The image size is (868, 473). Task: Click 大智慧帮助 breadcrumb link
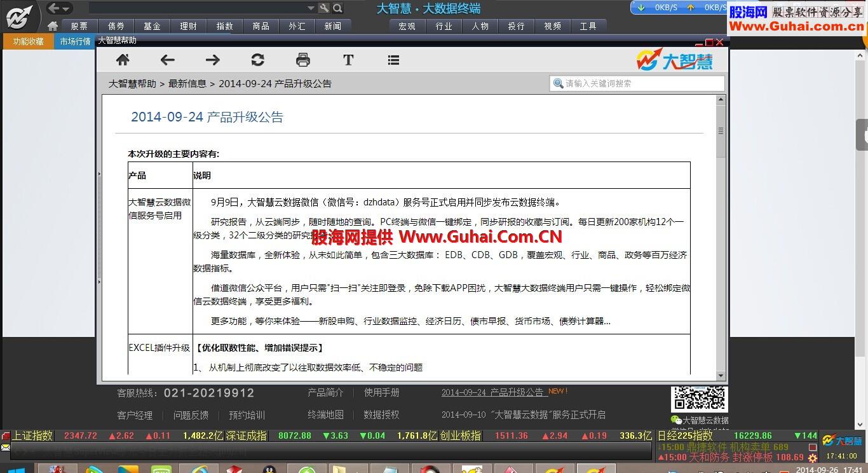point(132,83)
